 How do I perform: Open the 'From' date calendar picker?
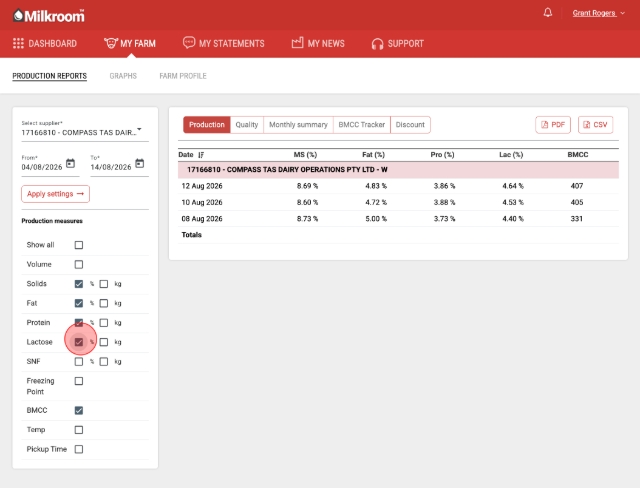(70, 163)
